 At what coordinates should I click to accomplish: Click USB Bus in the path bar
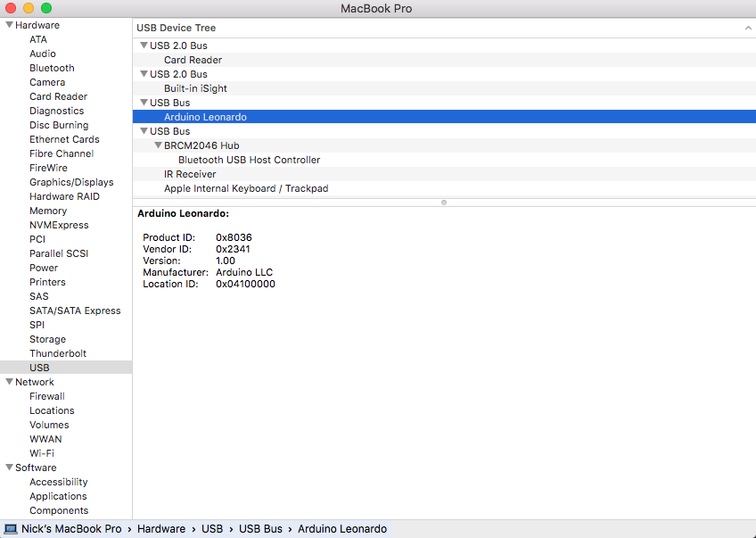[260, 529]
